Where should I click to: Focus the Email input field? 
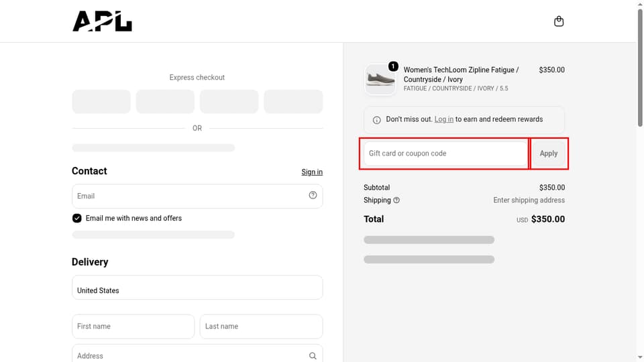pos(197,196)
